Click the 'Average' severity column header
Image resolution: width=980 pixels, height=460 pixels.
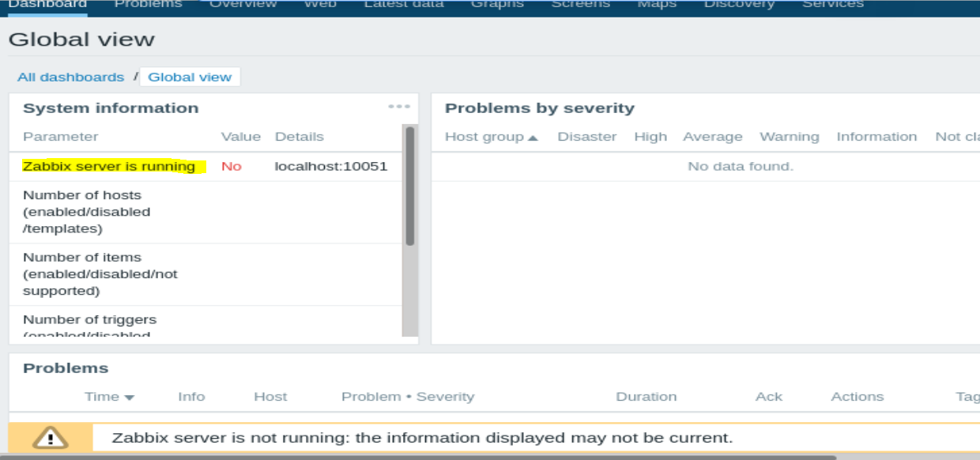click(713, 137)
